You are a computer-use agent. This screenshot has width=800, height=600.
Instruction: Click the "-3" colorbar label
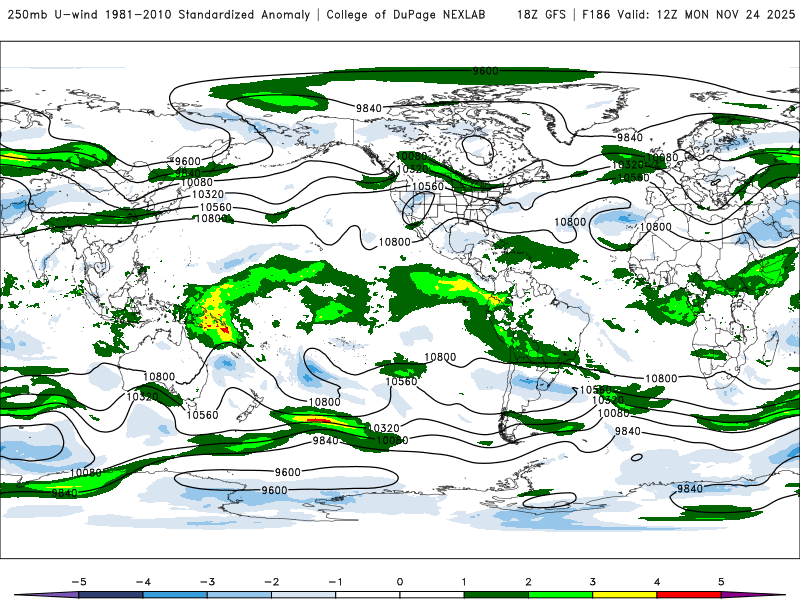point(207,582)
